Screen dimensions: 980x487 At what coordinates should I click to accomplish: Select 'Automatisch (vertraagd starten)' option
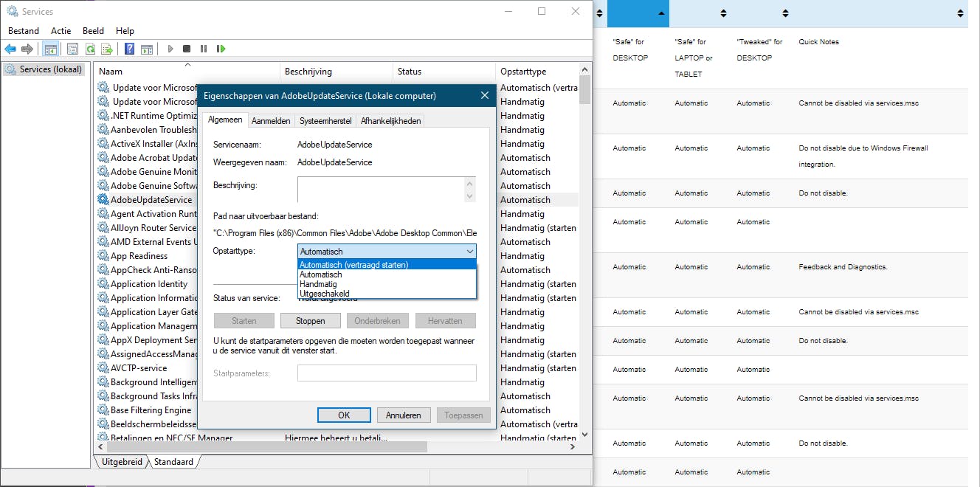[354, 265]
